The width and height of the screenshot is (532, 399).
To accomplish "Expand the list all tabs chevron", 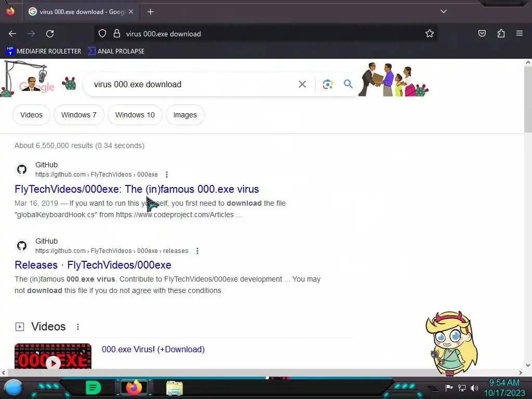I will click(444, 11).
